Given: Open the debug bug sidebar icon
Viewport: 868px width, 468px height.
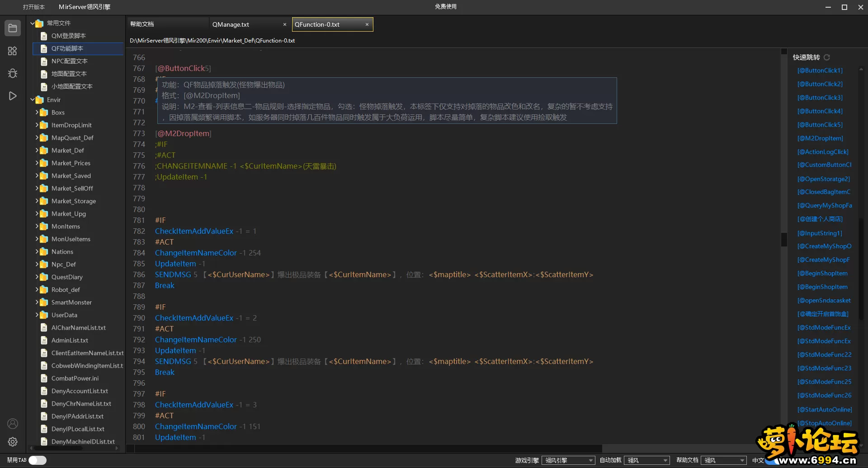Looking at the screenshot, I should click(x=13, y=73).
